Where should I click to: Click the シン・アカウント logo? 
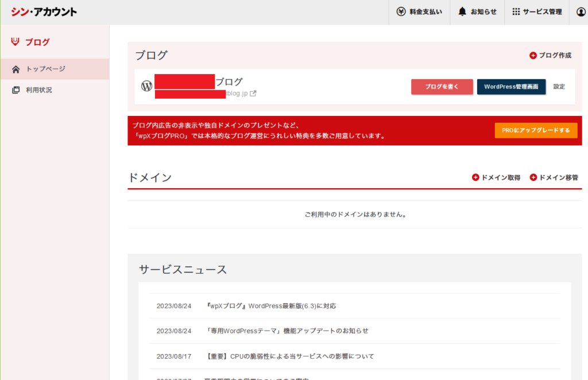[x=44, y=12]
